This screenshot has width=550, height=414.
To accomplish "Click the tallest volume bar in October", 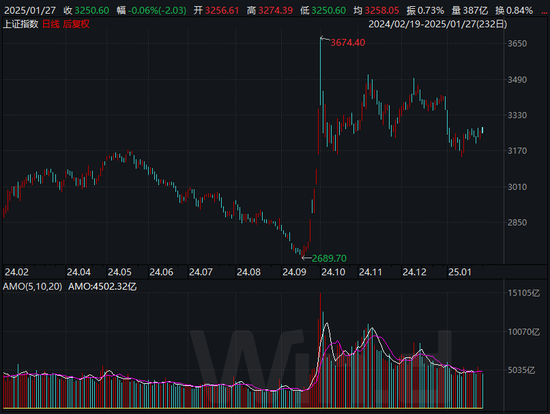I will tap(320, 350).
